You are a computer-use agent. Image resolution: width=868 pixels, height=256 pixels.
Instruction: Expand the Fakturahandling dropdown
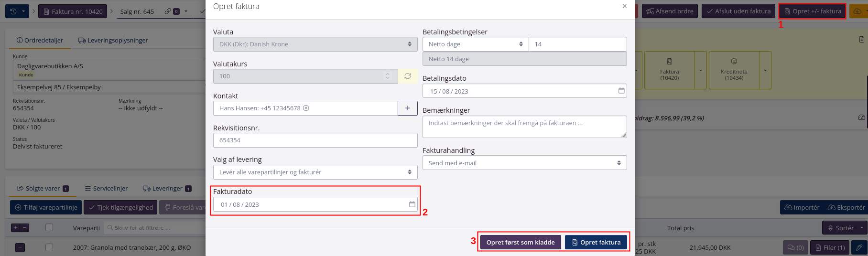[x=524, y=163]
